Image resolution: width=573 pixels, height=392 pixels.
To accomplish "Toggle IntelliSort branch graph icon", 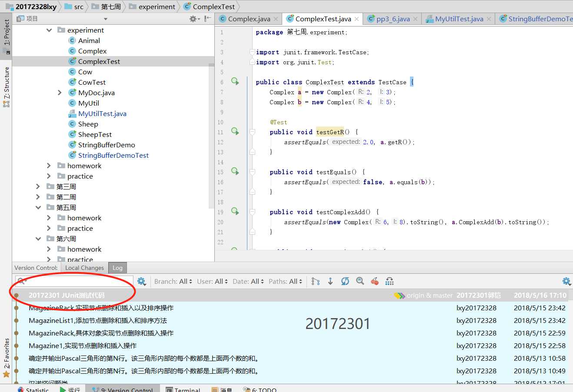I will pos(316,281).
